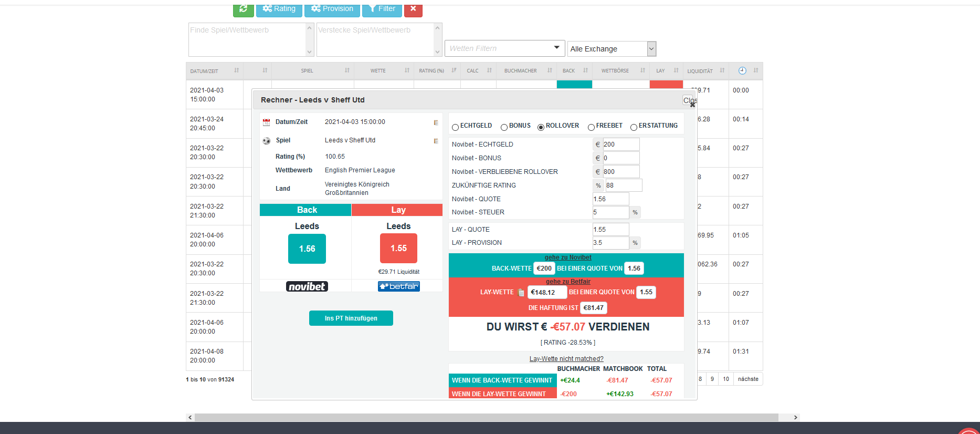Sort by WETTE column header
The width and height of the screenshot is (980, 434).
pyautogui.click(x=383, y=71)
